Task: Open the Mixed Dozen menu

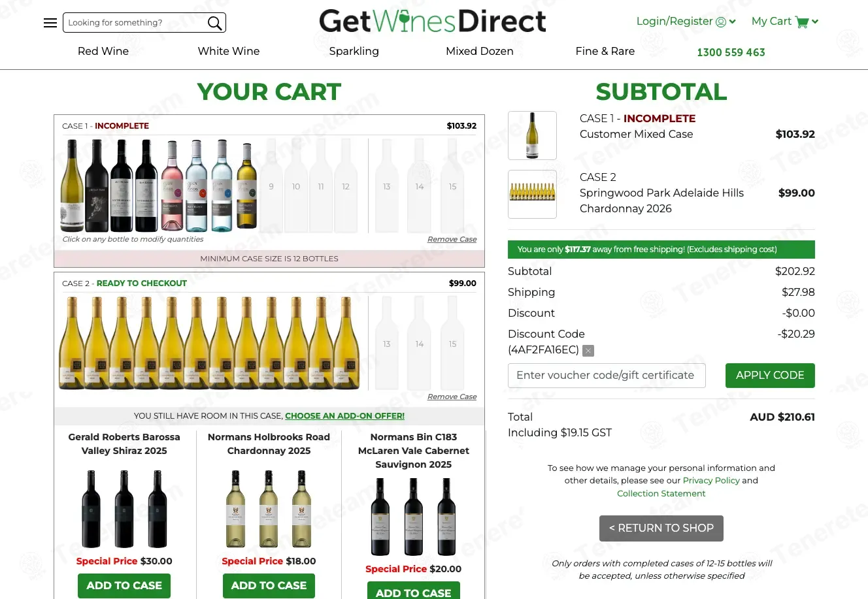Action: point(480,51)
